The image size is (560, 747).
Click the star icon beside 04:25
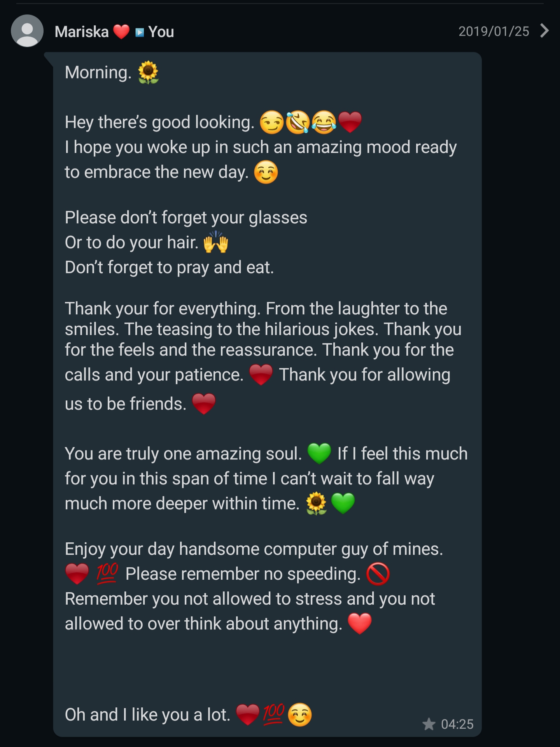(x=429, y=724)
